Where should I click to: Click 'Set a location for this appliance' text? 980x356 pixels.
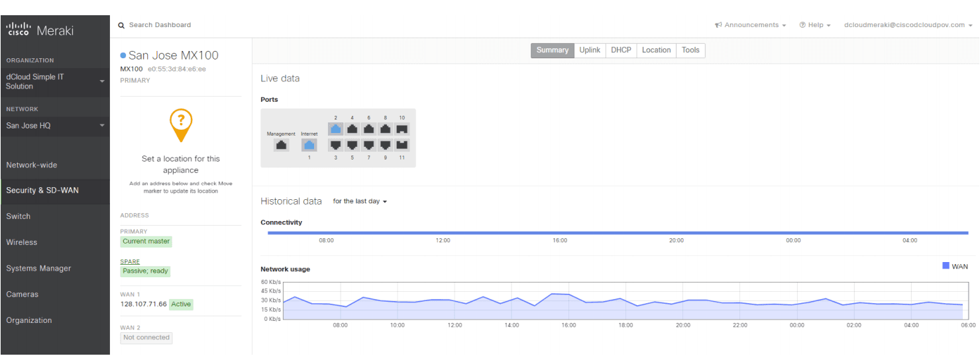coord(181,165)
